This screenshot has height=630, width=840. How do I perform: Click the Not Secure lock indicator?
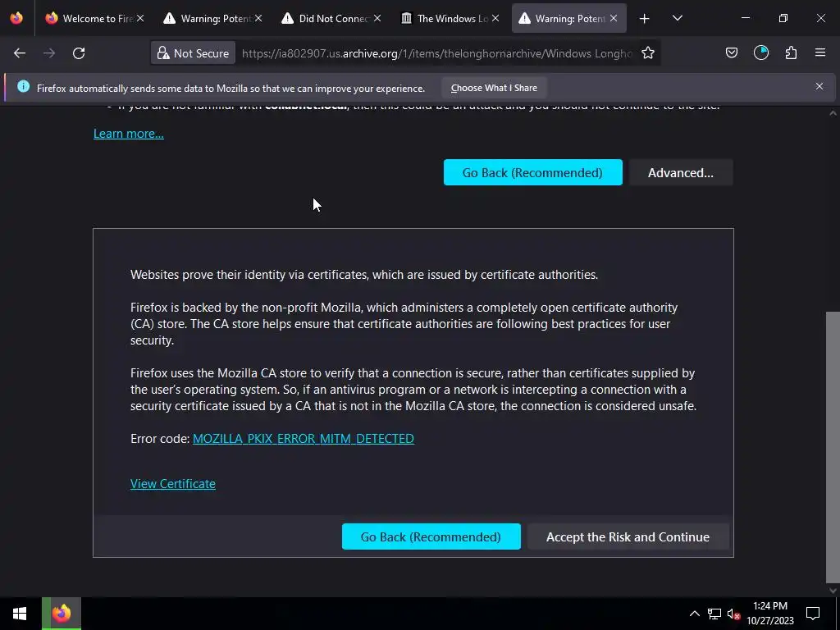[x=193, y=53]
